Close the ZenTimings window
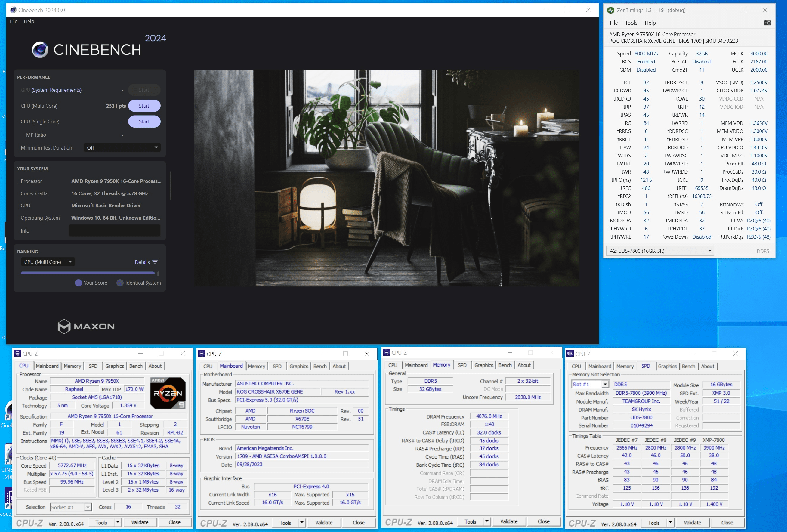The image size is (787, 532). pyautogui.click(x=765, y=10)
